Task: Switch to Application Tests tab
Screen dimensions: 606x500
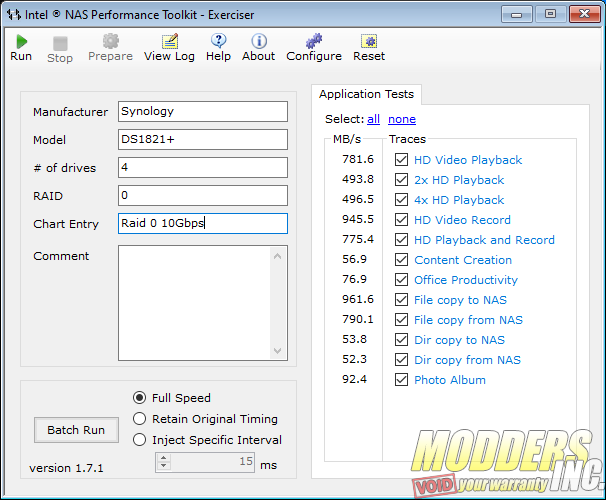Action: point(366,94)
